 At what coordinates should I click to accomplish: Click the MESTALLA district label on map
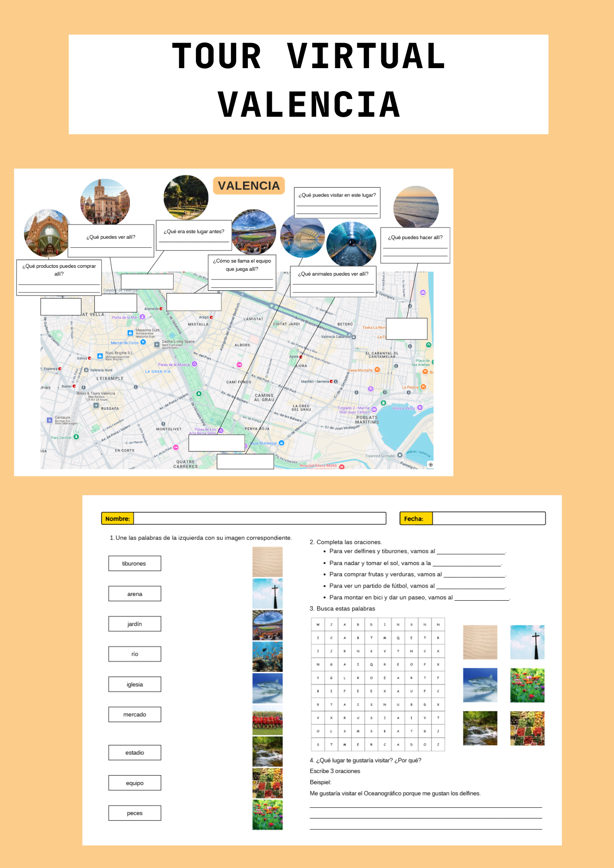pyautogui.click(x=198, y=324)
